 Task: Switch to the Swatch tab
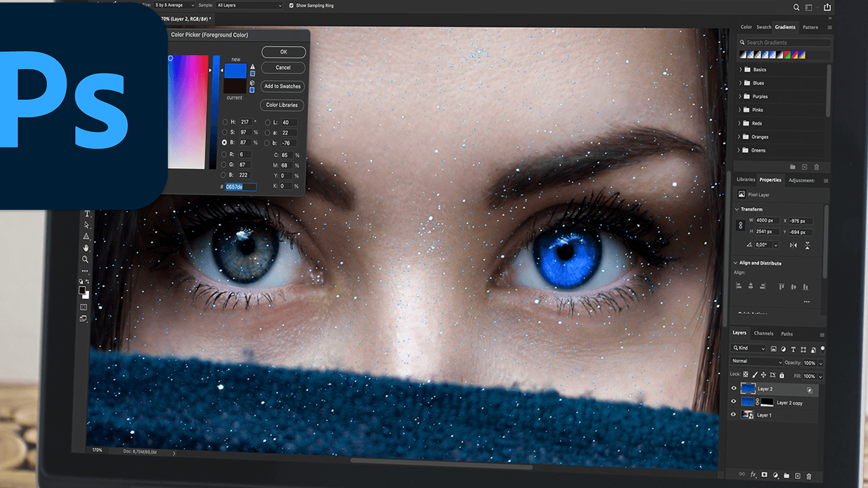[764, 27]
